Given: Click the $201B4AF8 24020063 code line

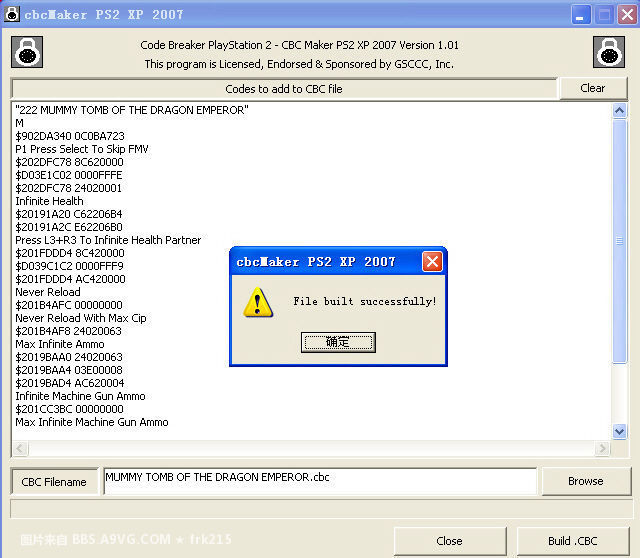Looking at the screenshot, I should click(69, 331).
